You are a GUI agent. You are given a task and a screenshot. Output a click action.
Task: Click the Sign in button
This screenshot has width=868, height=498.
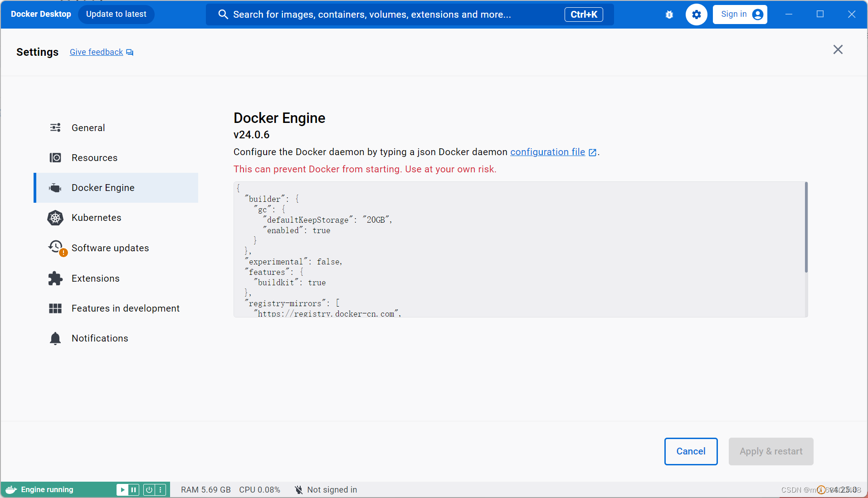(740, 15)
